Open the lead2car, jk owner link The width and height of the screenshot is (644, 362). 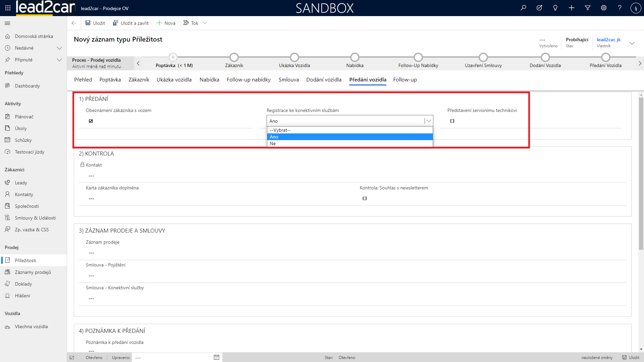point(608,40)
